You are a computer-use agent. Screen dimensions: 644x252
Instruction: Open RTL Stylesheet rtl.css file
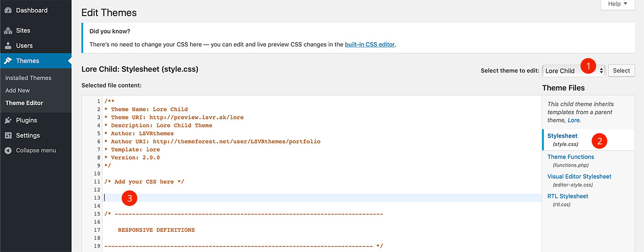(568, 200)
